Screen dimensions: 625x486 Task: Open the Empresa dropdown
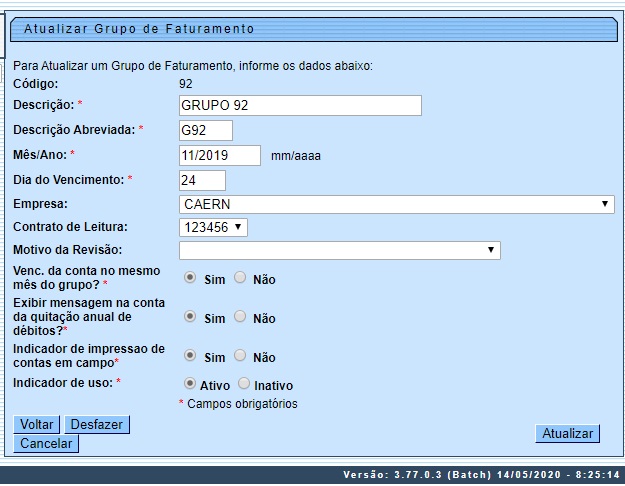click(x=397, y=204)
